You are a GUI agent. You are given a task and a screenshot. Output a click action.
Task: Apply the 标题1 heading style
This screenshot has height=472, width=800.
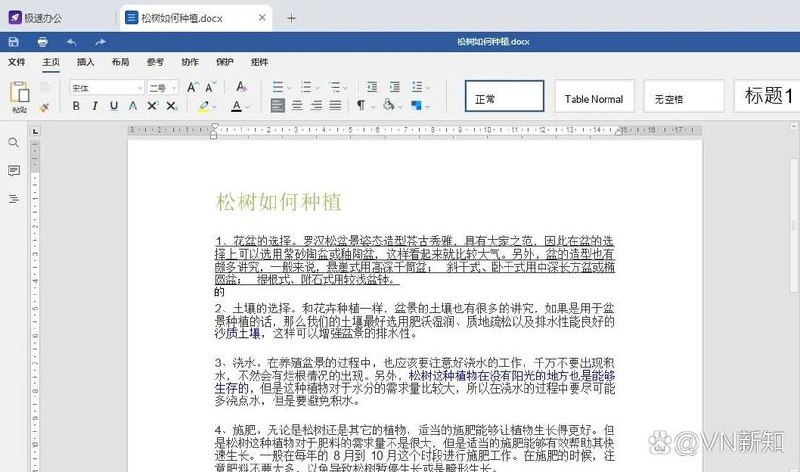pyautogui.click(x=767, y=96)
